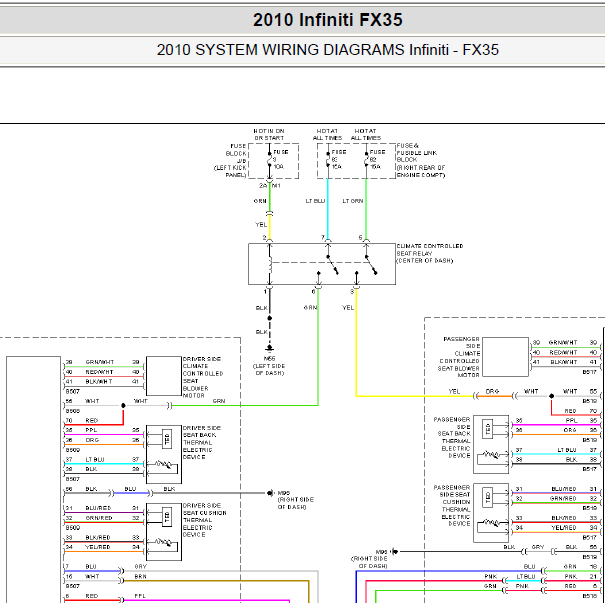Click the "BRN" wire label at lower left
605x603 pixels.
tap(140, 576)
